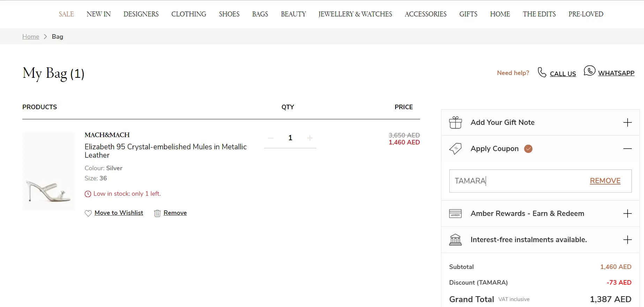Viewport: 644px width, 307px height.
Task: Click breadcrumb chevron after Home
Action: click(x=45, y=37)
